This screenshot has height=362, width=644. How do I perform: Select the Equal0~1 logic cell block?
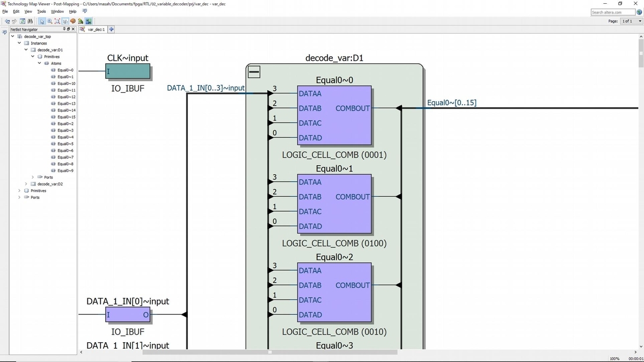(334, 204)
